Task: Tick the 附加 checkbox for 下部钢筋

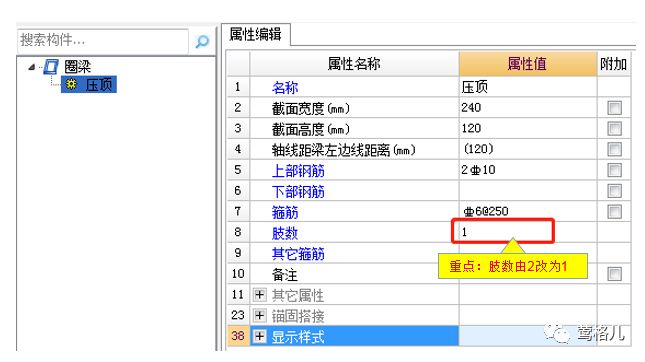Action: tap(614, 191)
